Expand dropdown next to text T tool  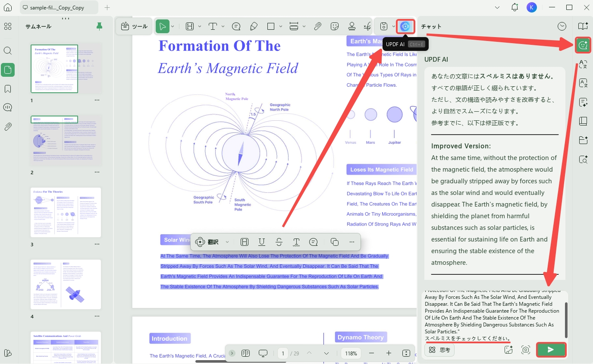click(223, 26)
